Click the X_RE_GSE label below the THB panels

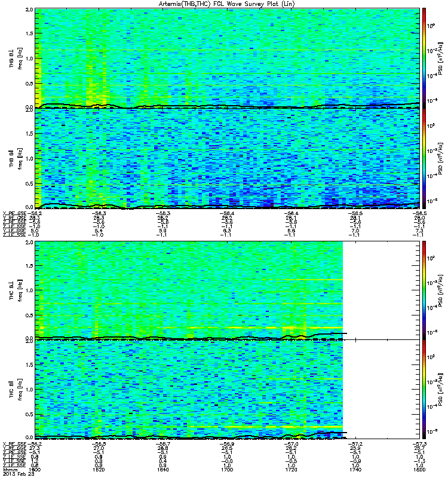(14, 213)
